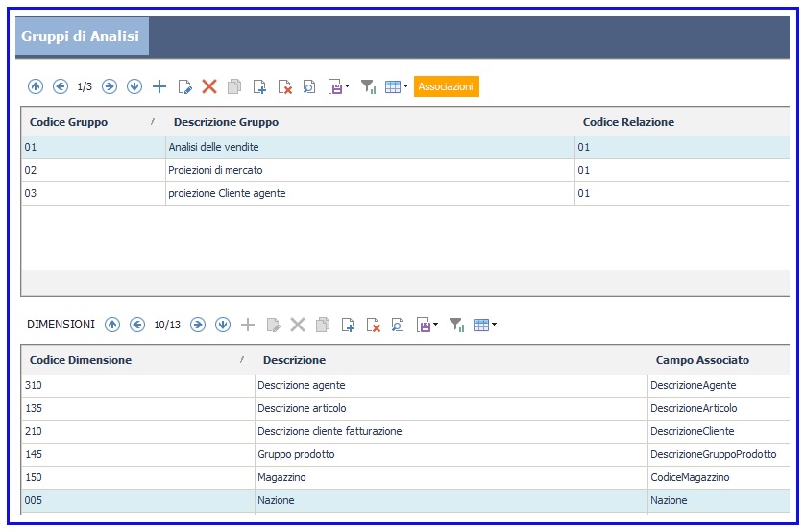This screenshot has height=532, width=805.
Task: Click add-document icon in groups toolbar
Action: 259,86
